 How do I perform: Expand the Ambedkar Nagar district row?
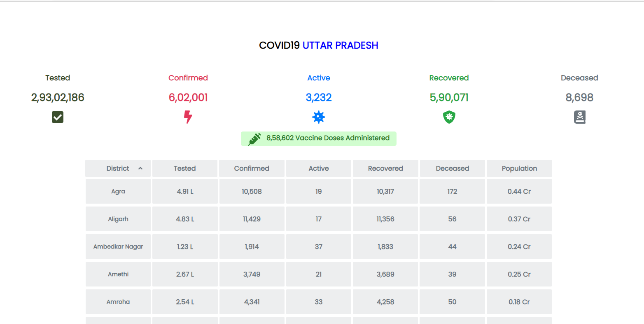(x=118, y=247)
